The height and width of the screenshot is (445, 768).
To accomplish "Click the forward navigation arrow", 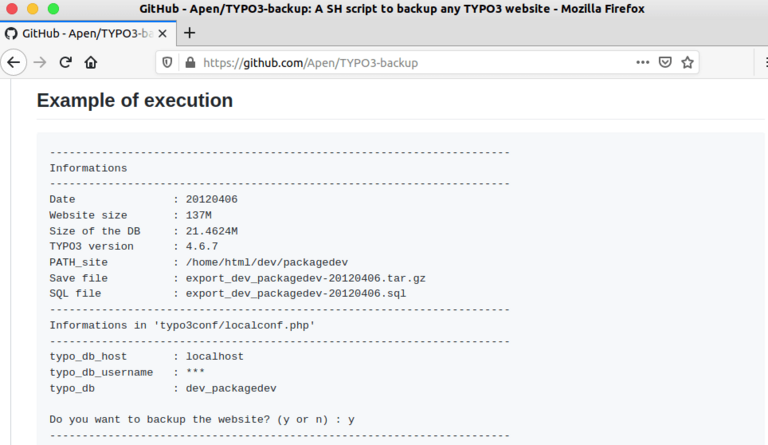I will 40,62.
